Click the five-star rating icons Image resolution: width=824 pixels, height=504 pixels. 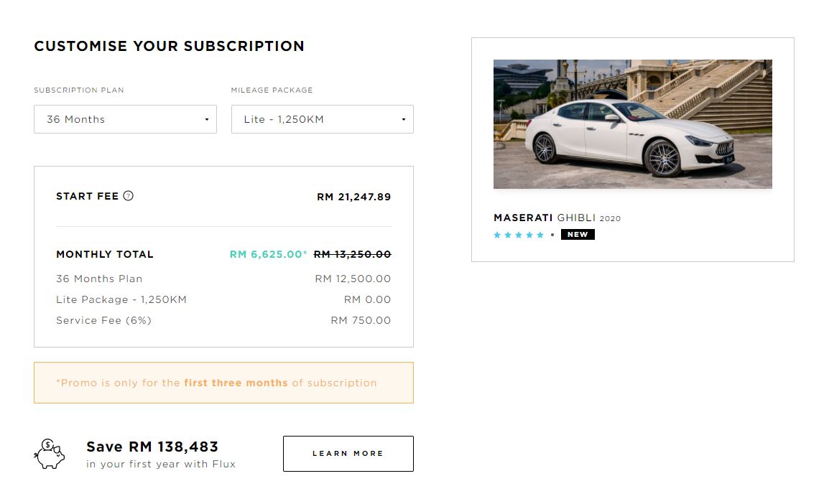(x=519, y=235)
